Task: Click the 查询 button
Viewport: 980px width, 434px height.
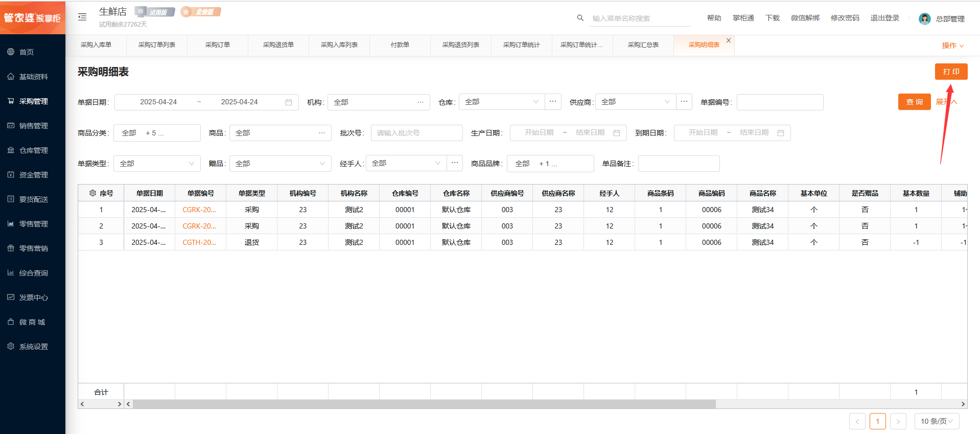Action: click(914, 102)
